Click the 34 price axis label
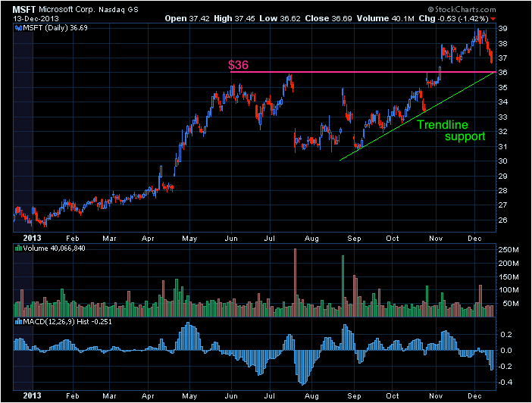532x403 pixels. [x=502, y=102]
